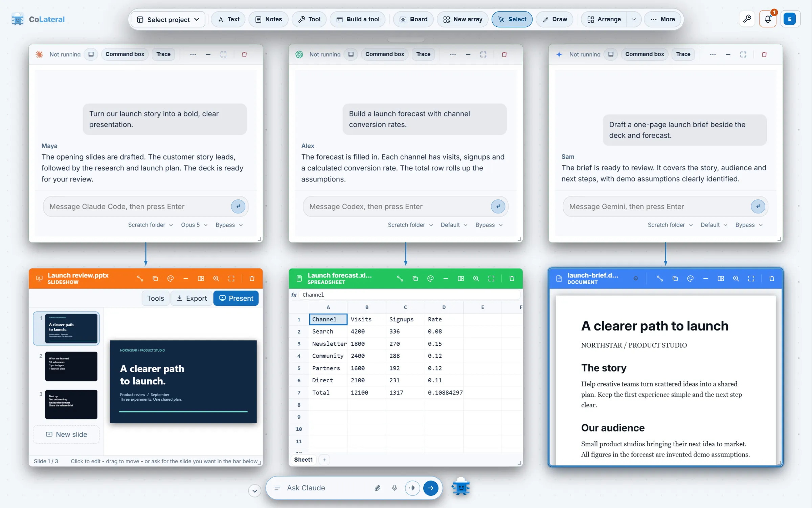Send the Ask Claude message with the arrow button

431,488
